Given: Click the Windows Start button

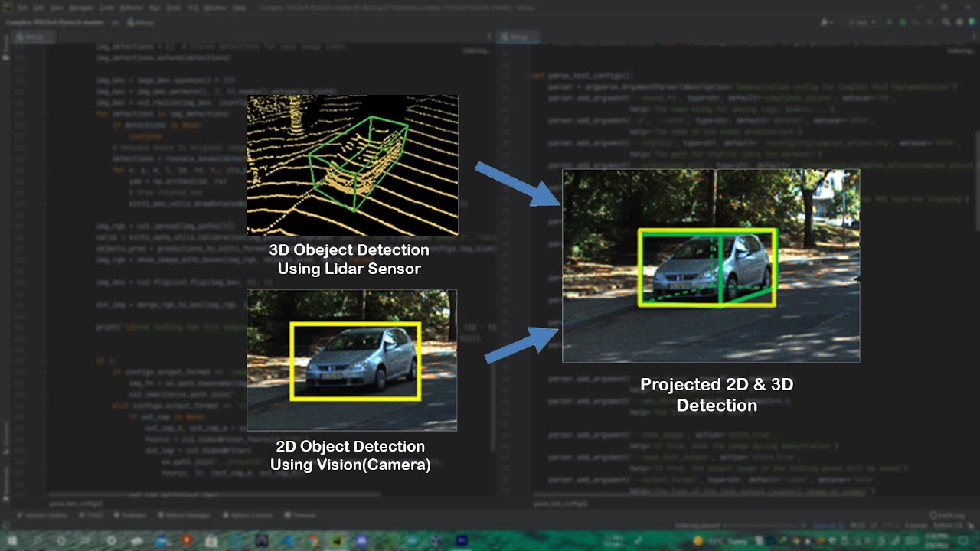Looking at the screenshot, I should [x=12, y=541].
